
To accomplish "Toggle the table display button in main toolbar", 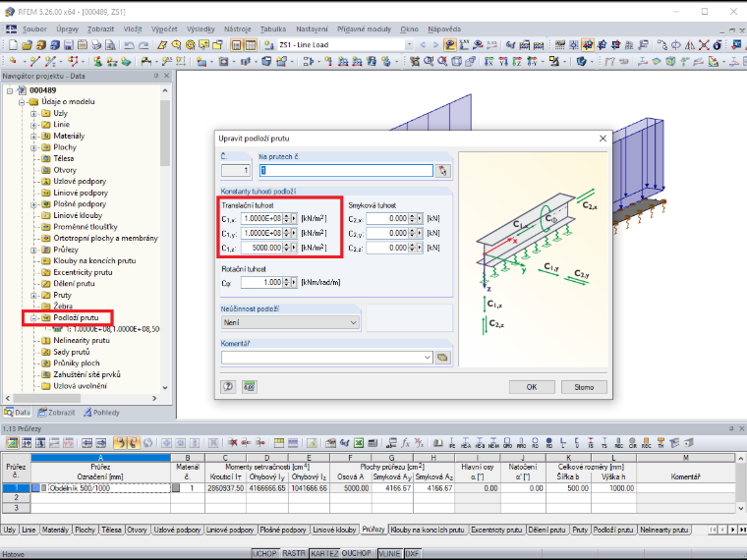I will [250, 45].
